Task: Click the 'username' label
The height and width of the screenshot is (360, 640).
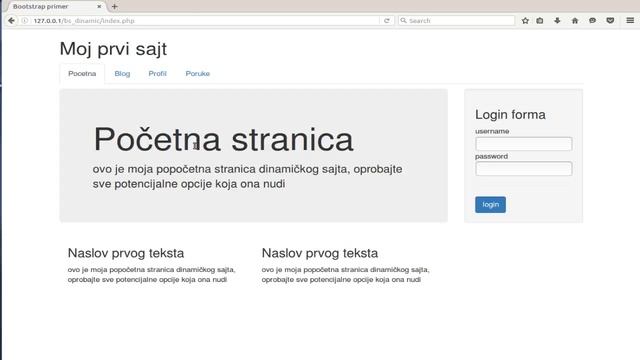Action: [492, 131]
